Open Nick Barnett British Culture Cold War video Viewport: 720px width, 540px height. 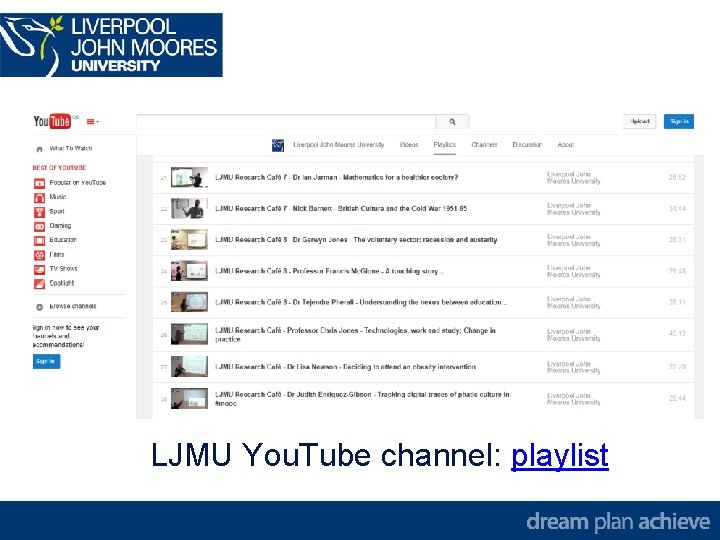[341, 208]
